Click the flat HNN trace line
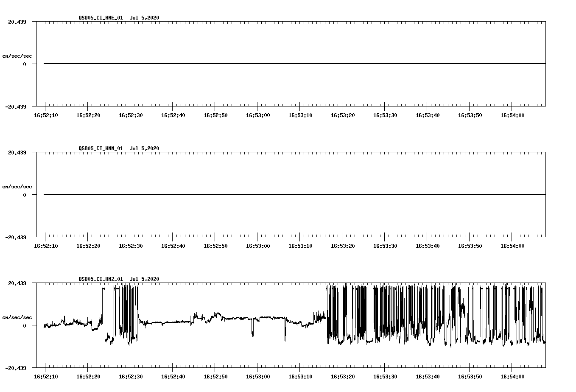 [294, 194]
